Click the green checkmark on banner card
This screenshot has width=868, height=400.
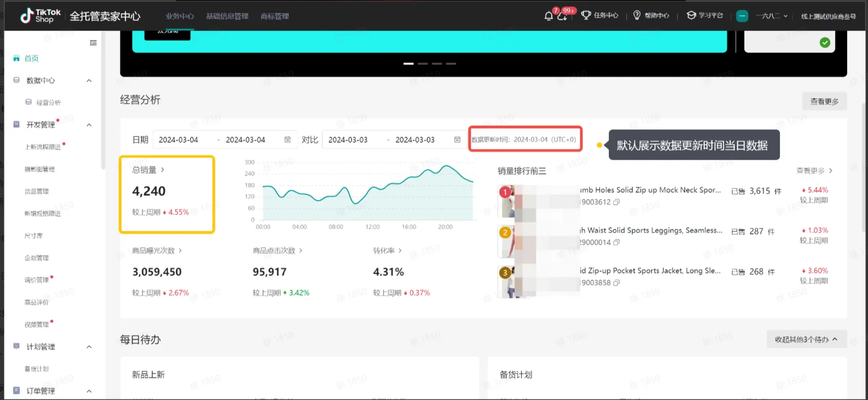825,42
